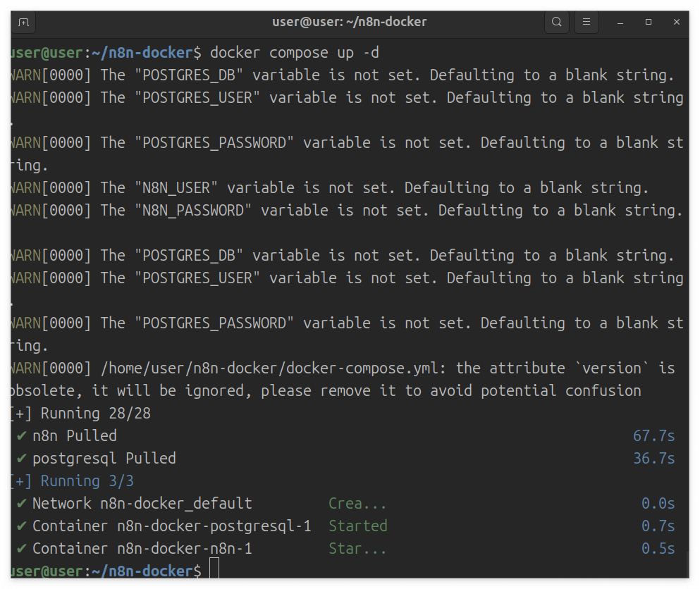This screenshot has width=700, height=589.
Task: Click the green 'Started' status
Action: pos(358,526)
